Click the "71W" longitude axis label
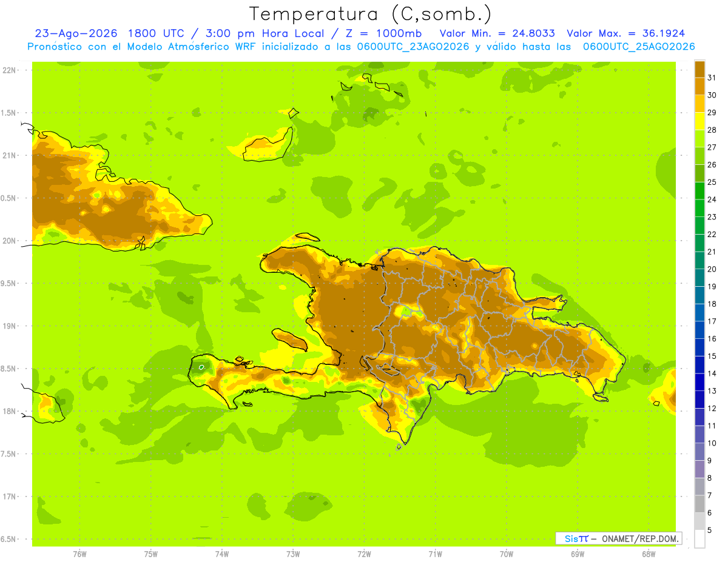 435,554
